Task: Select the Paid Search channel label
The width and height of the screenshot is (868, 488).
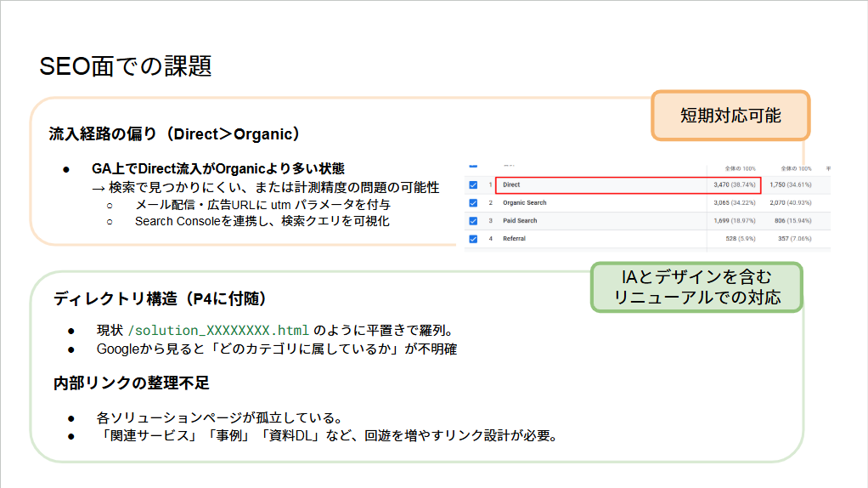Action: (x=520, y=221)
